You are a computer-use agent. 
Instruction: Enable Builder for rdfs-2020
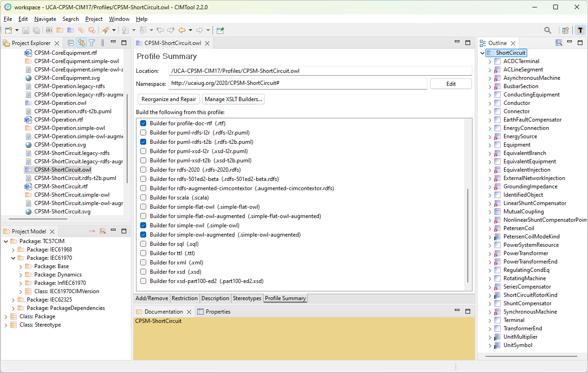point(143,169)
